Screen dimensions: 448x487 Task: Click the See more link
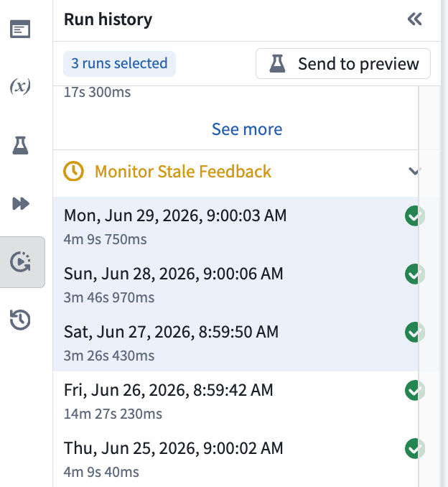pos(247,129)
